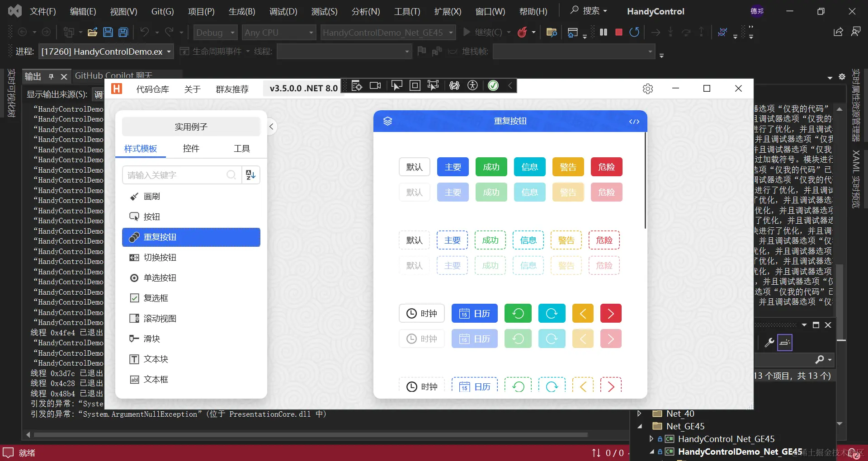Click the solid blue 日历 button

coord(475,313)
